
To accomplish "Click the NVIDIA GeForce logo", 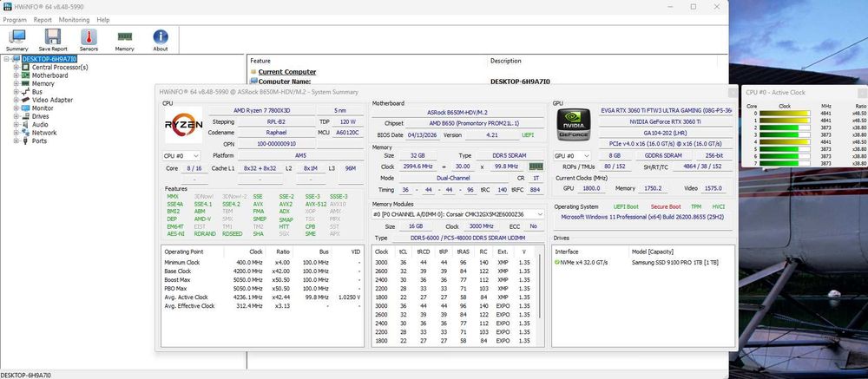I will pyautogui.click(x=574, y=125).
